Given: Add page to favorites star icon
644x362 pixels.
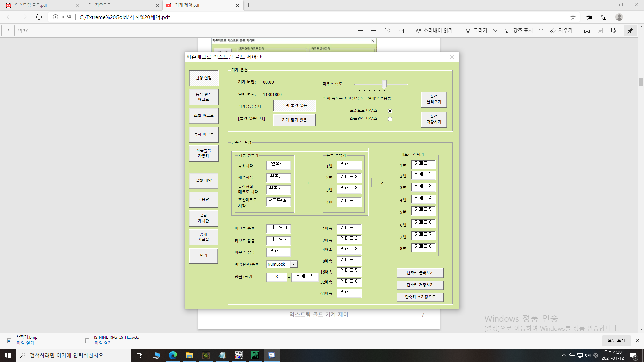Looking at the screenshot, I should click(573, 17).
